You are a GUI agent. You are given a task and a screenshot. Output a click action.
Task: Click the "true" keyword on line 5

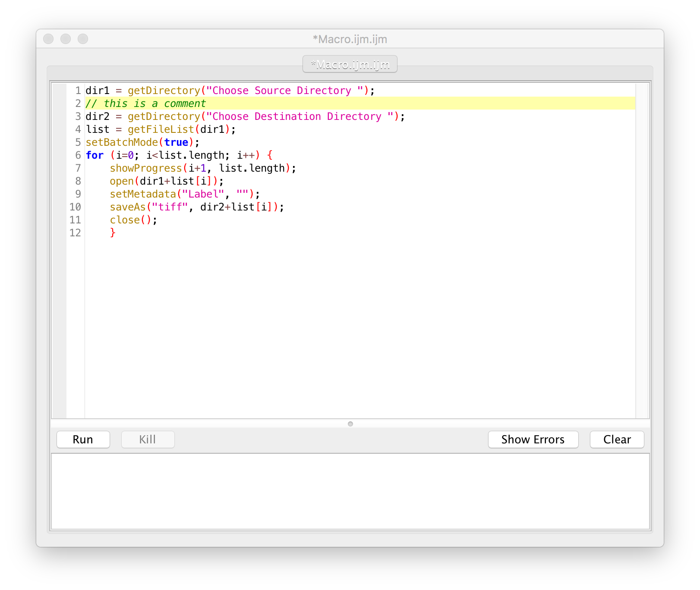coord(176,142)
